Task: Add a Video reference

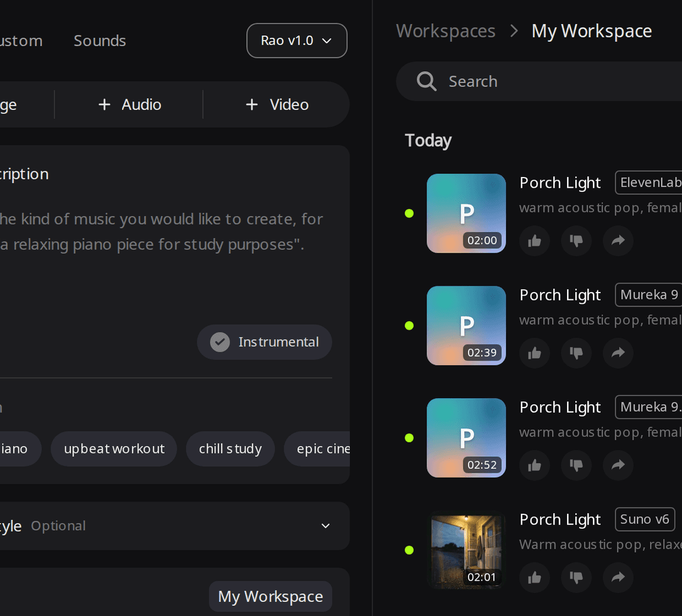Action: point(277,104)
